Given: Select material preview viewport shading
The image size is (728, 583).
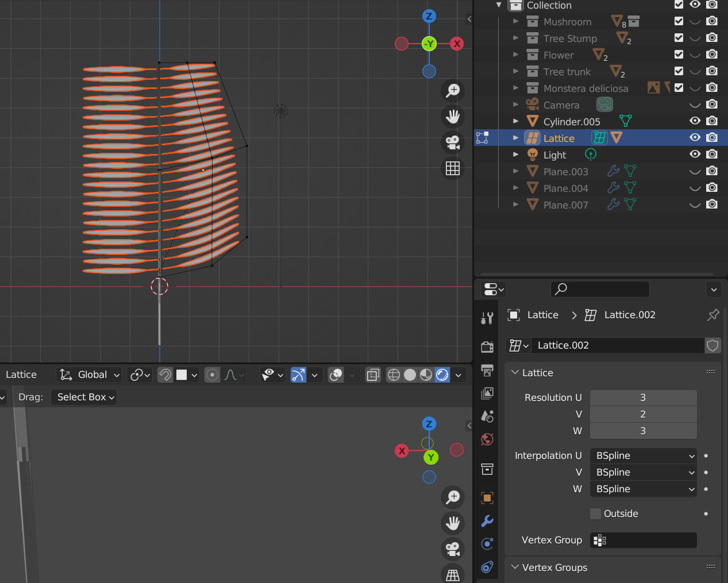Looking at the screenshot, I should click(426, 375).
